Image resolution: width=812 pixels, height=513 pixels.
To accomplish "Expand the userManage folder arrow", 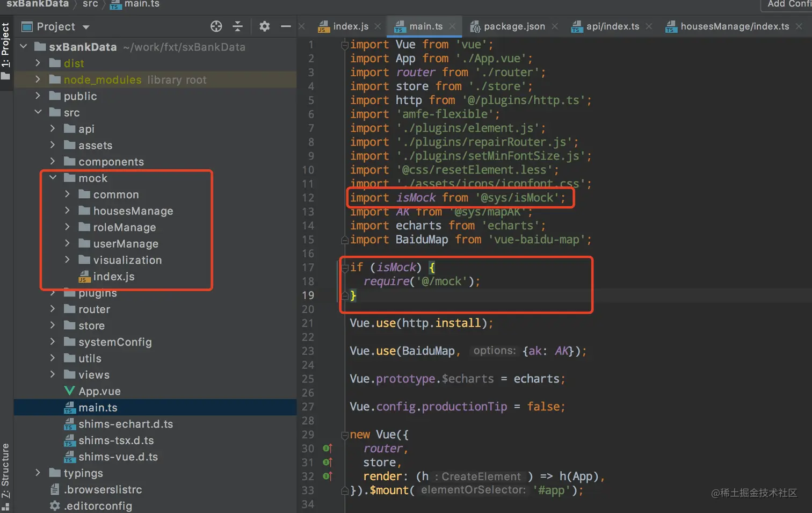I will point(67,243).
